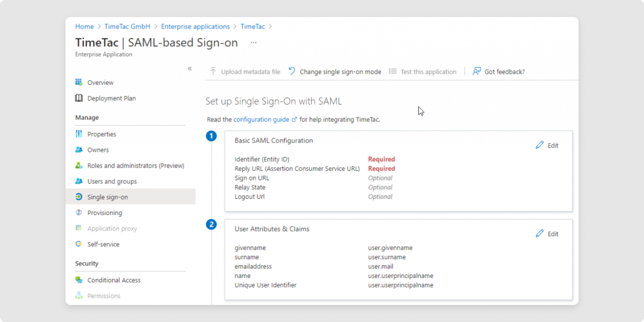The height and width of the screenshot is (322, 644).
Task: Select Roles and administrators (Preview)
Action: tap(136, 166)
